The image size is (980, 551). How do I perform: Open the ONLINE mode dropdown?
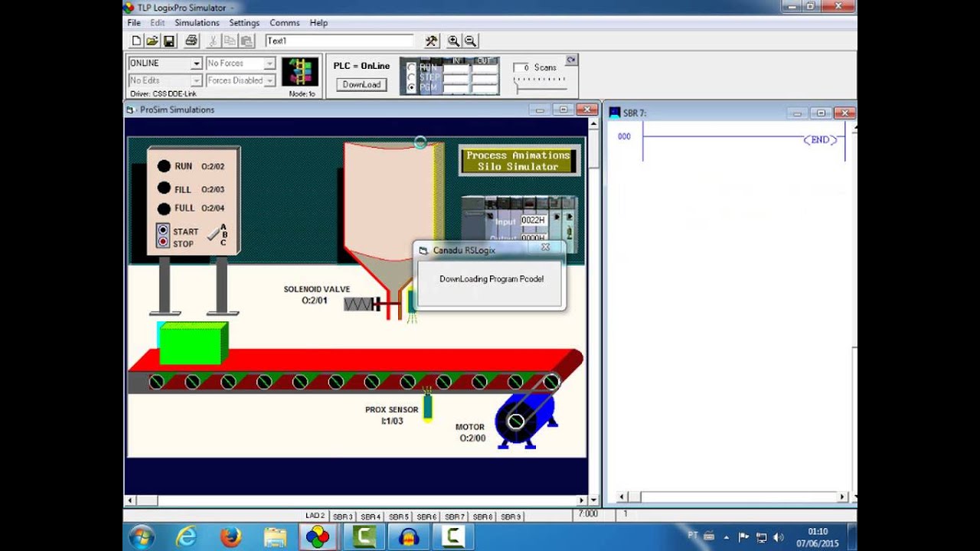coord(196,64)
